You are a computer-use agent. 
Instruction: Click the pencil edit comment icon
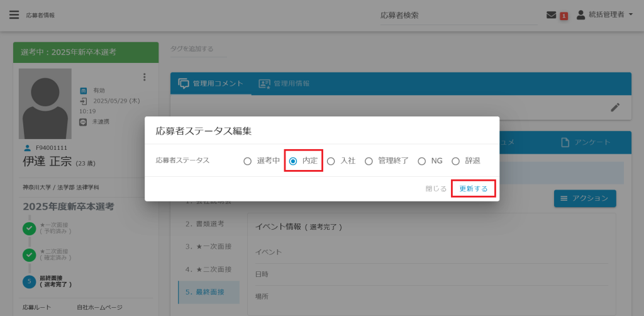pos(615,107)
